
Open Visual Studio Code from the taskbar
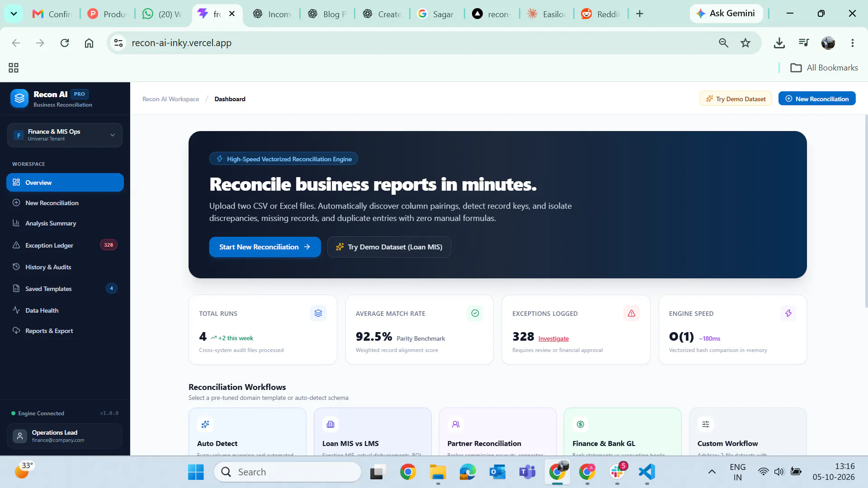pyautogui.click(x=647, y=472)
